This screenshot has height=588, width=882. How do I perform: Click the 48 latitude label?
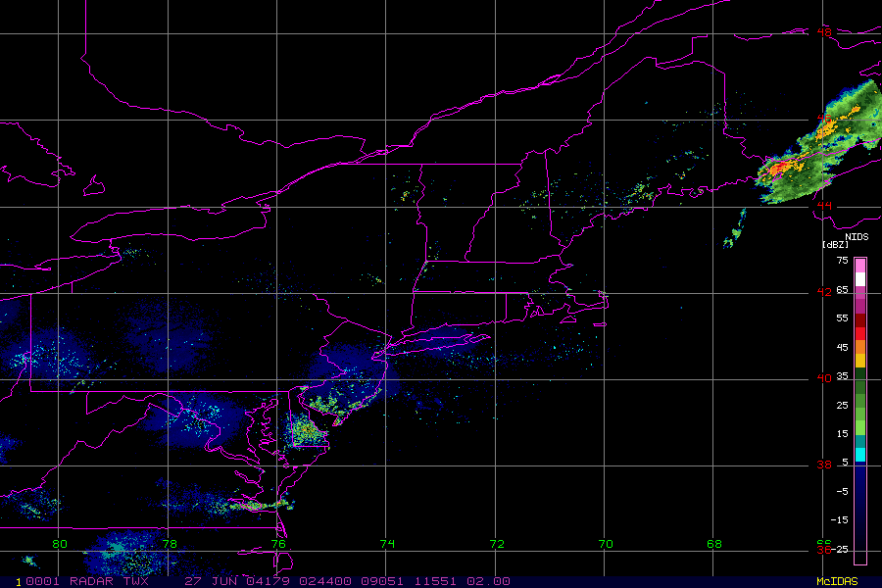coord(824,32)
